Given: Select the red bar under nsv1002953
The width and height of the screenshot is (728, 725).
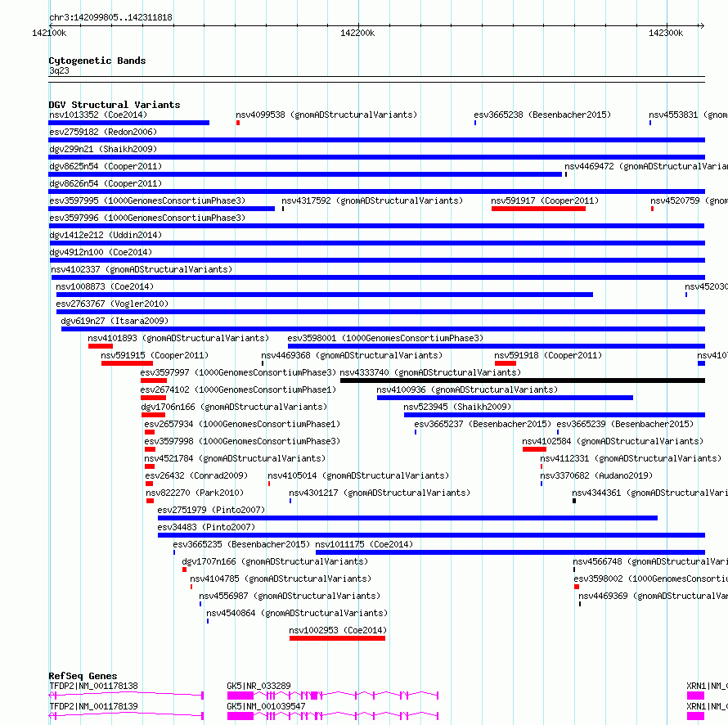Looking at the screenshot, I should coord(338,638).
